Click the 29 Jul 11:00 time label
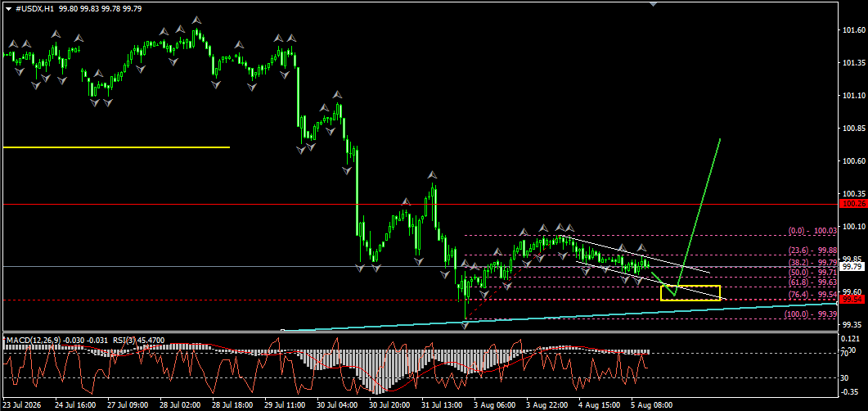 tap(283, 405)
